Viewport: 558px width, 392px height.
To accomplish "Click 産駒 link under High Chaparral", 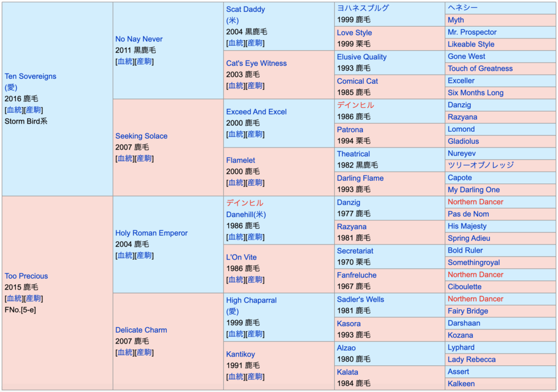I will (255, 334).
